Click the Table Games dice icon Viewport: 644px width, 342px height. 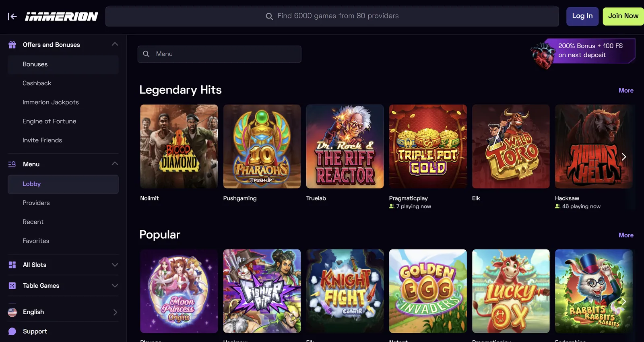coord(12,286)
